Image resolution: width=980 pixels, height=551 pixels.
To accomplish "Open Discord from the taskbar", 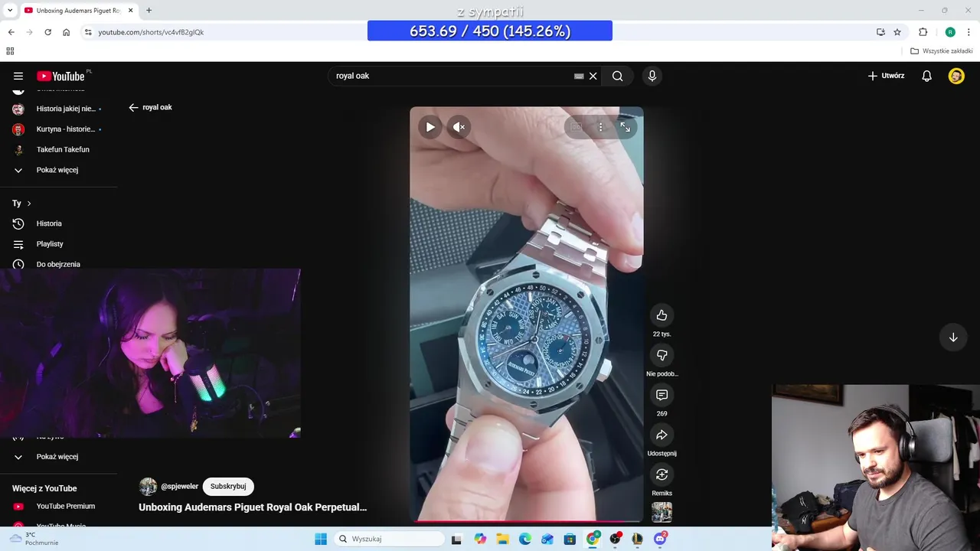I will [660, 539].
